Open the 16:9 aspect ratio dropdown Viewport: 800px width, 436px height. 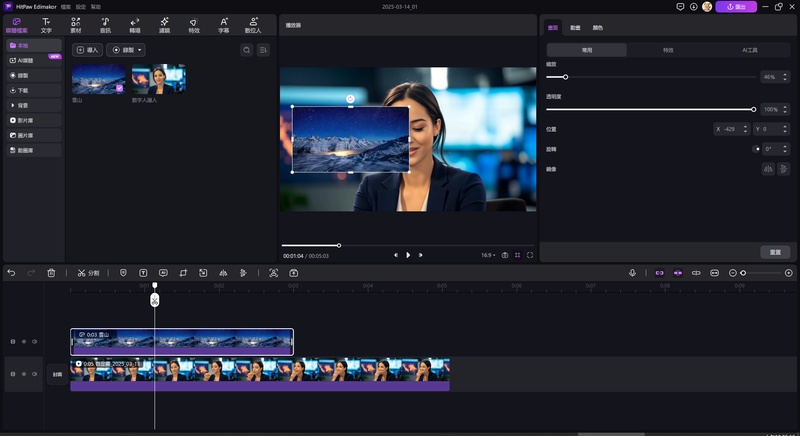487,255
